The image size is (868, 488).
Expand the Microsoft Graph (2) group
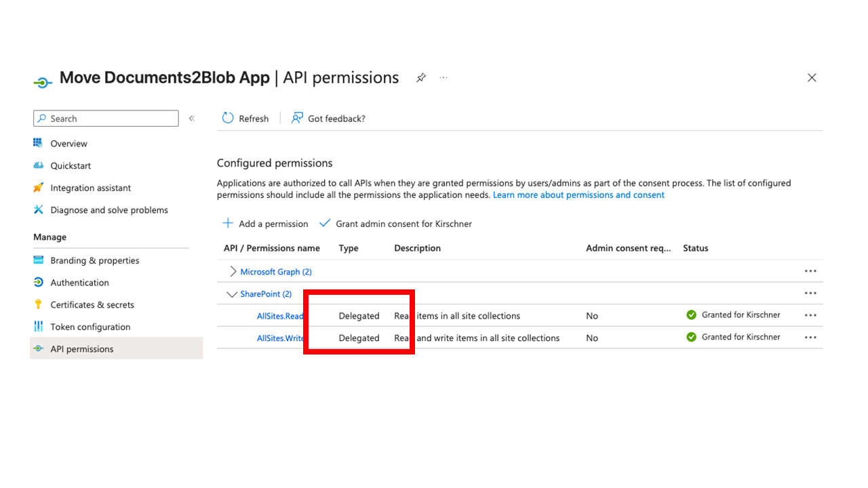point(233,272)
